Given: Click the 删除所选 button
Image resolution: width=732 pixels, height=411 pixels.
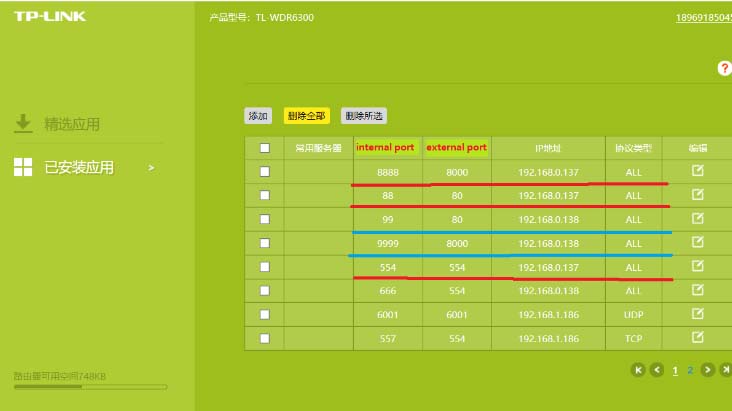Looking at the screenshot, I should [364, 116].
